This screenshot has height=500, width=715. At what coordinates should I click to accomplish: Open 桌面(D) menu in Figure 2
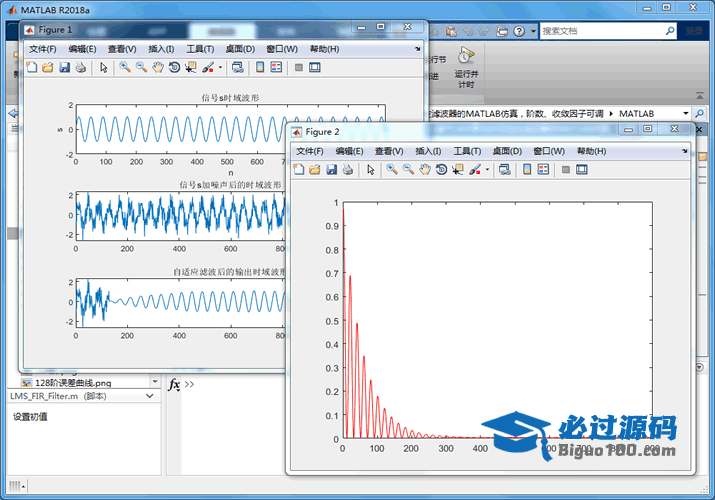tap(508, 151)
